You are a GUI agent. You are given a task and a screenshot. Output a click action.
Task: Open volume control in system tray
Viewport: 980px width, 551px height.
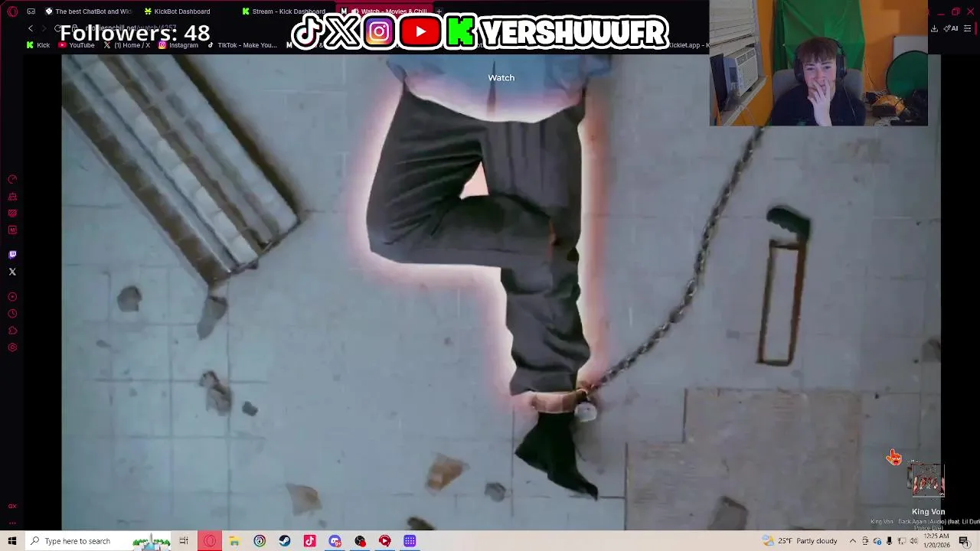[913, 541]
